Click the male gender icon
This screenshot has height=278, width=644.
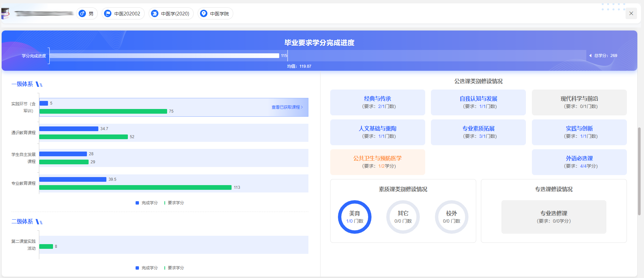tap(82, 13)
